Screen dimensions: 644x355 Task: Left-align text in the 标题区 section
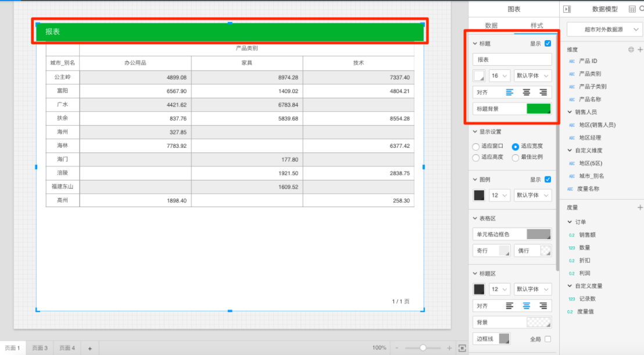(x=509, y=306)
